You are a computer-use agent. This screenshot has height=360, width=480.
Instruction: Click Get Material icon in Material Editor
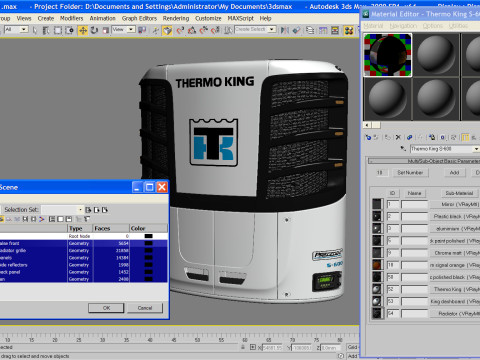(x=368, y=137)
